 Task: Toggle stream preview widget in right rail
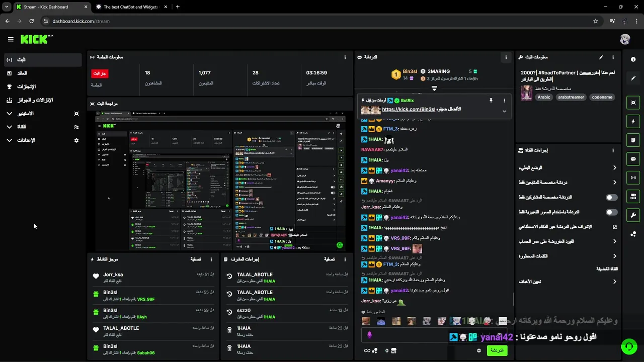coord(633,103)
